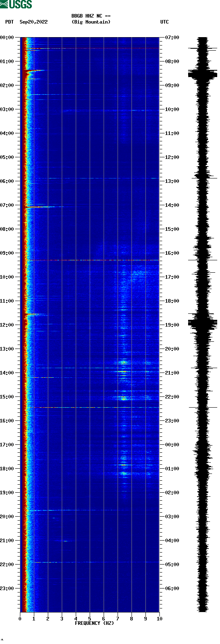Click the UTC time label '11:00' on right axis
The image size is (220, 644).
(x=172, y=133)
